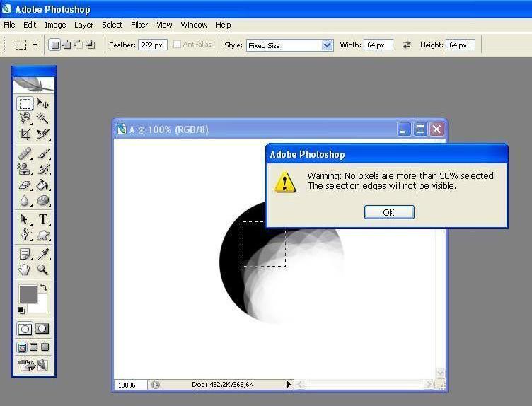
Task: Select the Type tool
Action: (x=43, y=219)
